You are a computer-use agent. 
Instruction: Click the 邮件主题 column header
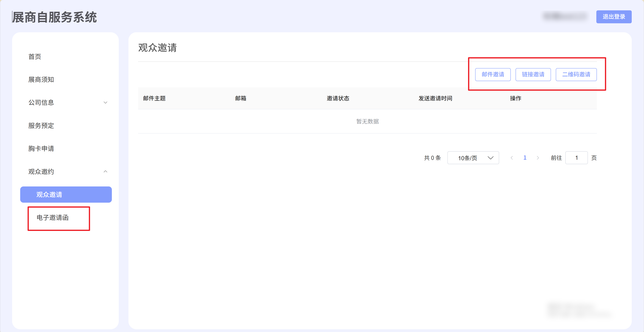[x=154, y=98]
